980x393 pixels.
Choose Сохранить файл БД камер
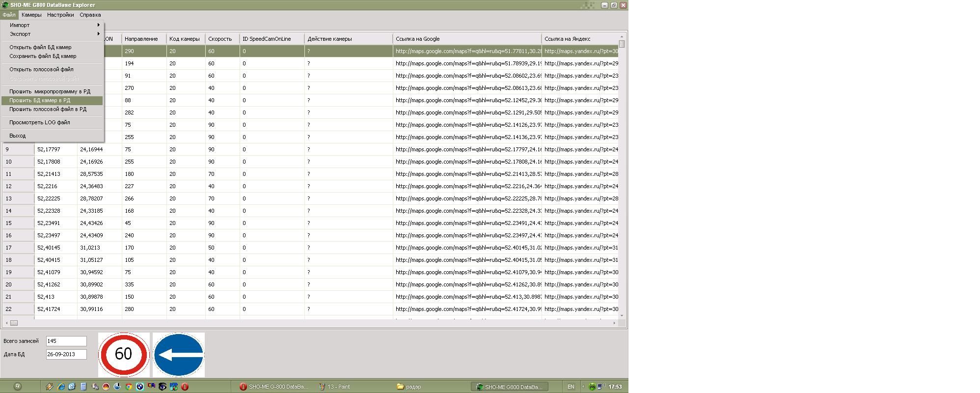(53, 56)
